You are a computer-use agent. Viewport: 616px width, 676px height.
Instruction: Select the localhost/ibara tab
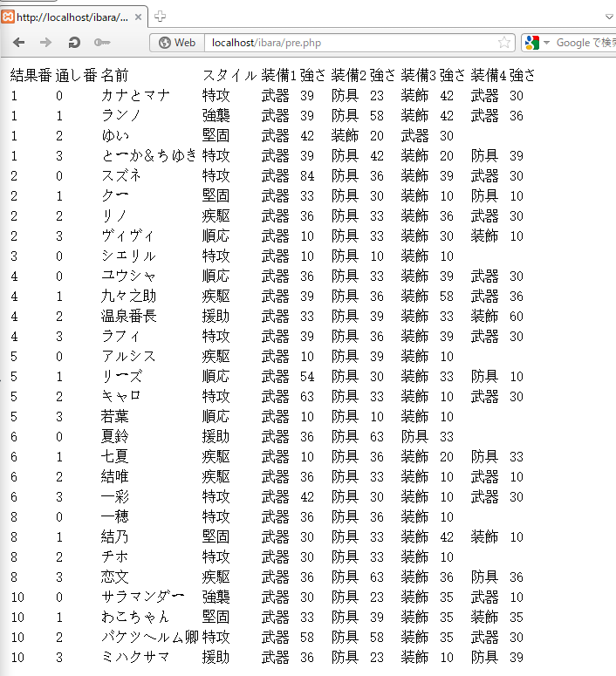[x=74, y=17]
